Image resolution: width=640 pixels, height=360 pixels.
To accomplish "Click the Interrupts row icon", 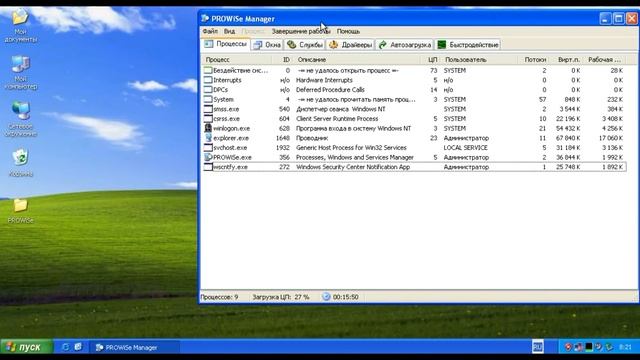I will click(x=208, y=80).
